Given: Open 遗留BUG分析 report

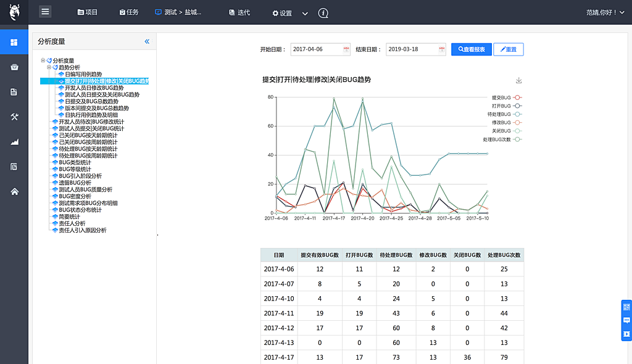Looking at the screenshot, I should click(75, 183).
